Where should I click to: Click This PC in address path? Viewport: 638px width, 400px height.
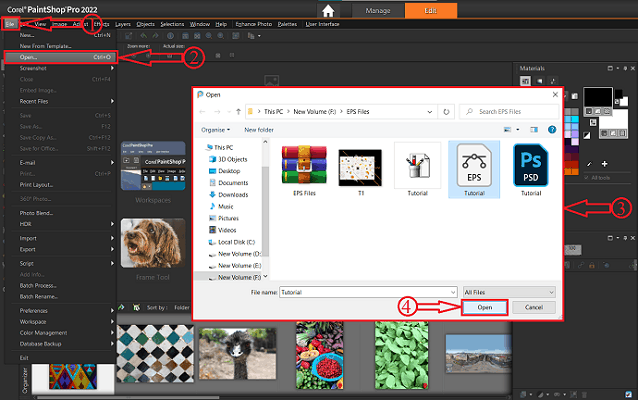[x=273, y=111]
